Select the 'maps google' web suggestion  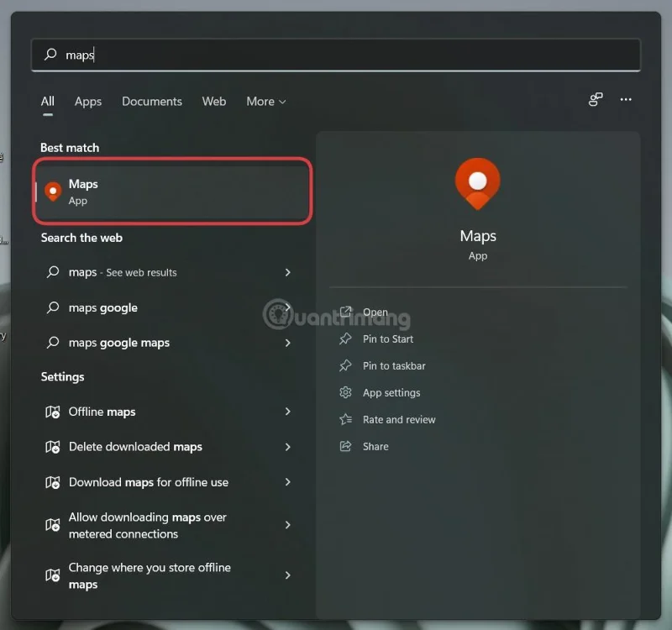coord(169,307)
